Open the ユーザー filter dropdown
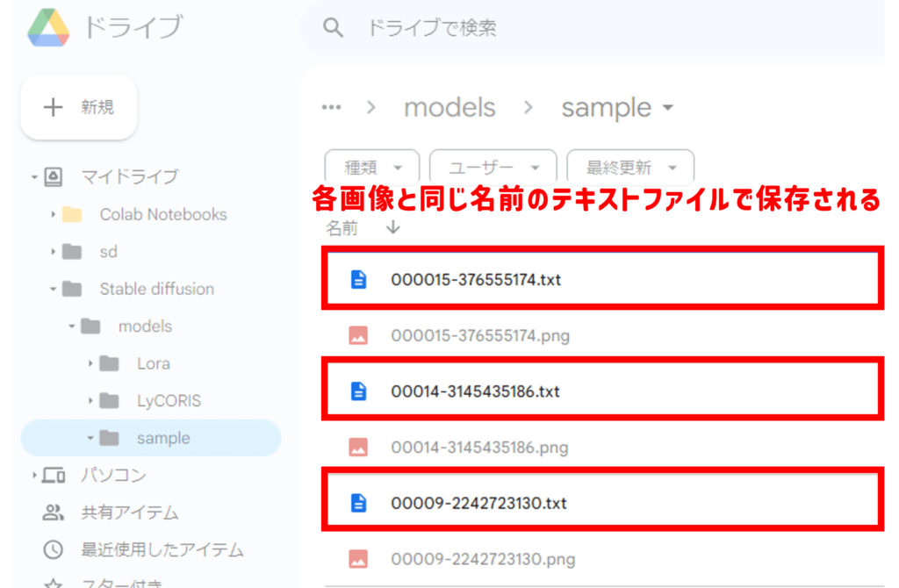Screen dimensions: 899x588 pyautogui.click(x=493, y=167)
